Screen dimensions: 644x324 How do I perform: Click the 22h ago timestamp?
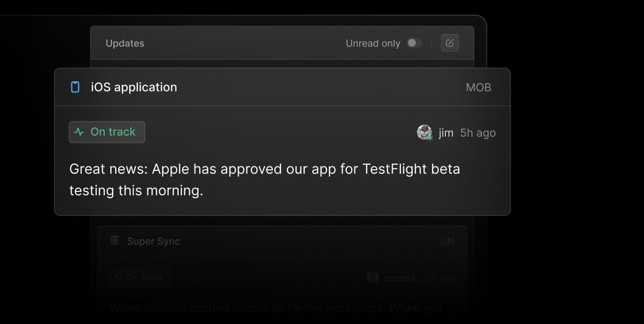pyautogui.click(x=438, y=278)
